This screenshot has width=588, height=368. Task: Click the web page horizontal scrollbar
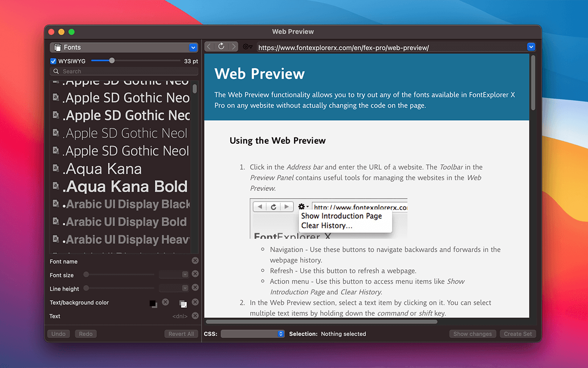click(x=321, y=322)
